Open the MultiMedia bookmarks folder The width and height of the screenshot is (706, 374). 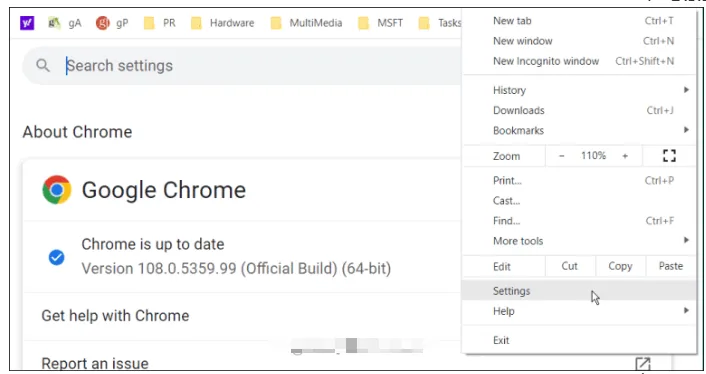pyautogui.click(x=306, y=23)
